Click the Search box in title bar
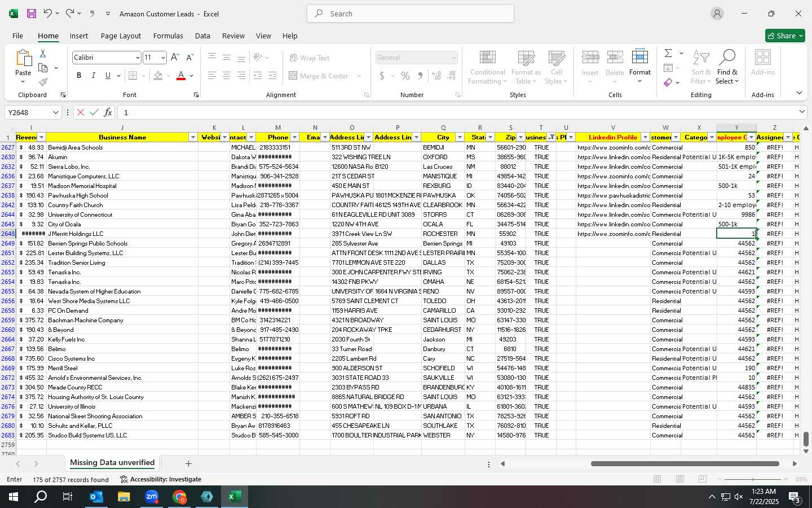This screenshot has width=812, height=508. tap(411, 14)
